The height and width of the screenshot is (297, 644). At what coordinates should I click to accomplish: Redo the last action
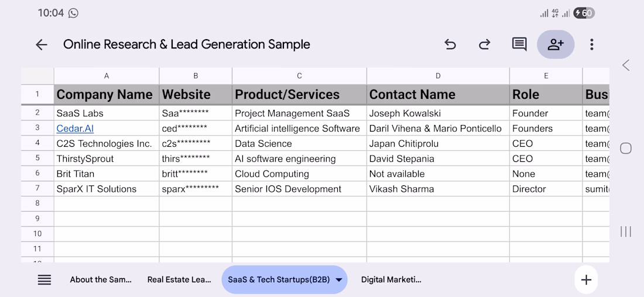485,44
